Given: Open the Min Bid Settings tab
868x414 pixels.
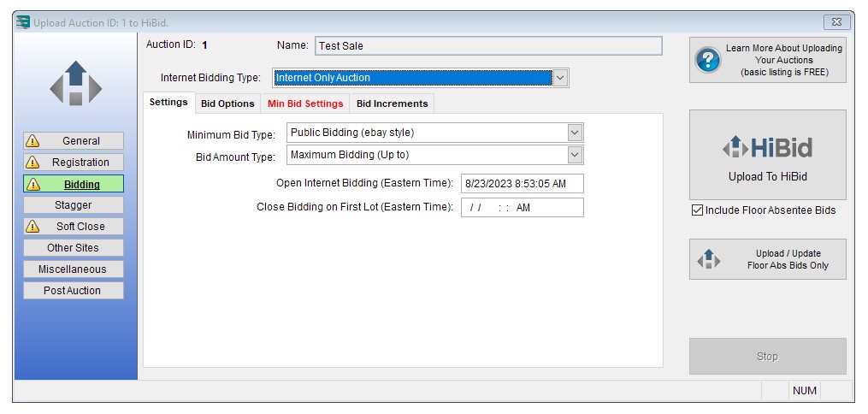Looking at the screenshot, I should (305, 103).
